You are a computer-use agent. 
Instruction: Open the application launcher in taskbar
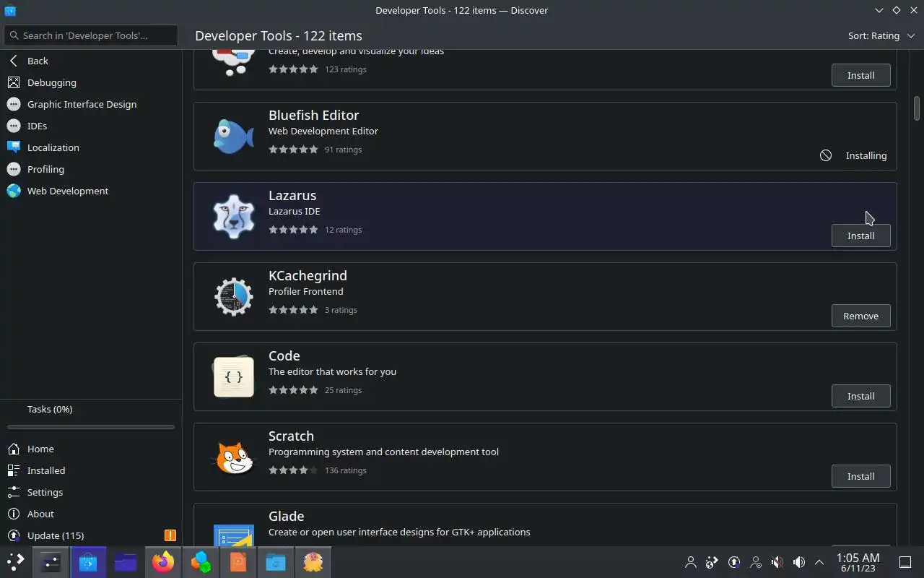tap(15, 562)
